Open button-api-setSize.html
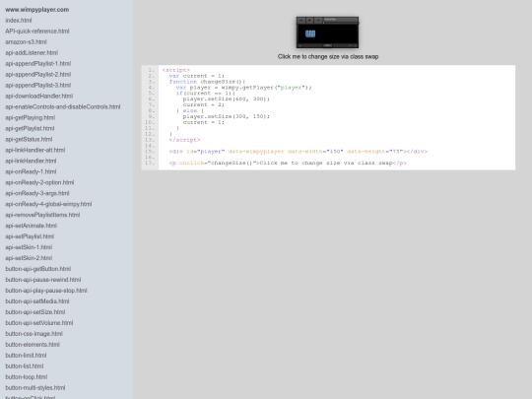The width and height of the screenshot is (532, 399). [x=34, y=312]
